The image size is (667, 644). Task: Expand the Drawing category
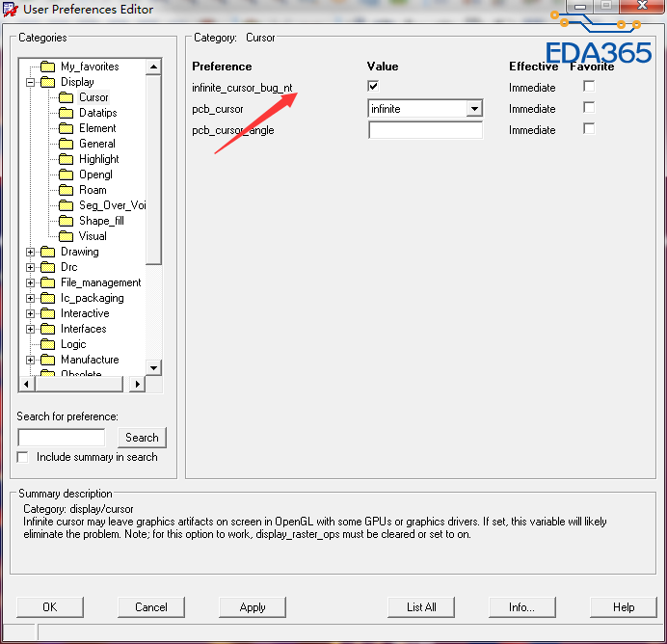click(30, 252)
